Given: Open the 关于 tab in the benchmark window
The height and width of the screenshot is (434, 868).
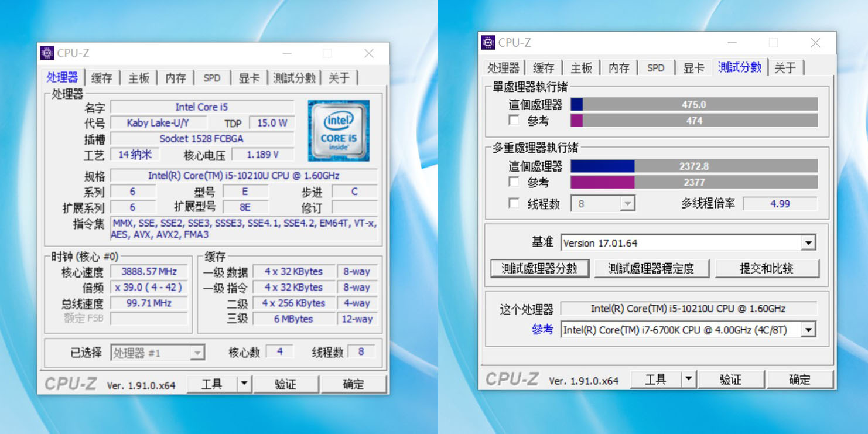Looking at the screenshot, I should (x=785, y=68).
